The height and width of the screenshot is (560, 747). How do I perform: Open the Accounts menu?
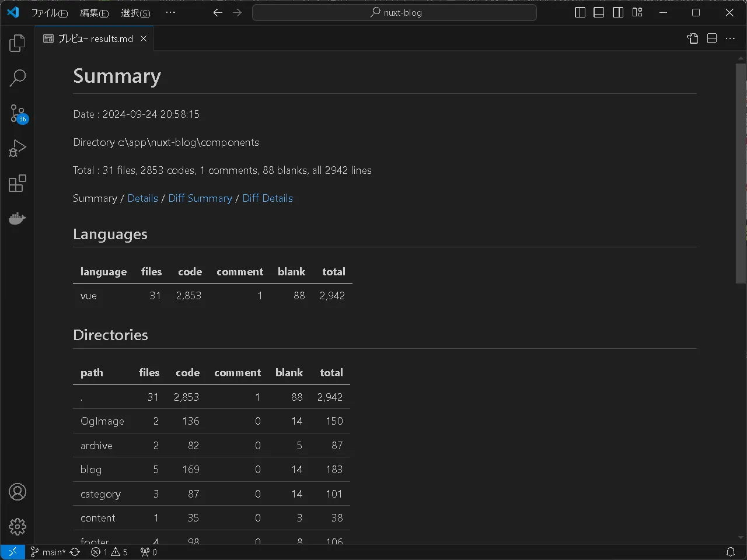(x=18, y=492)
